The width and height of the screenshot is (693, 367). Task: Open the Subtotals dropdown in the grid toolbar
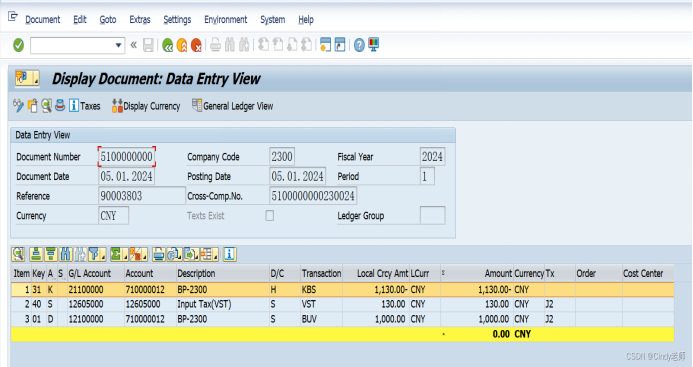138,254
